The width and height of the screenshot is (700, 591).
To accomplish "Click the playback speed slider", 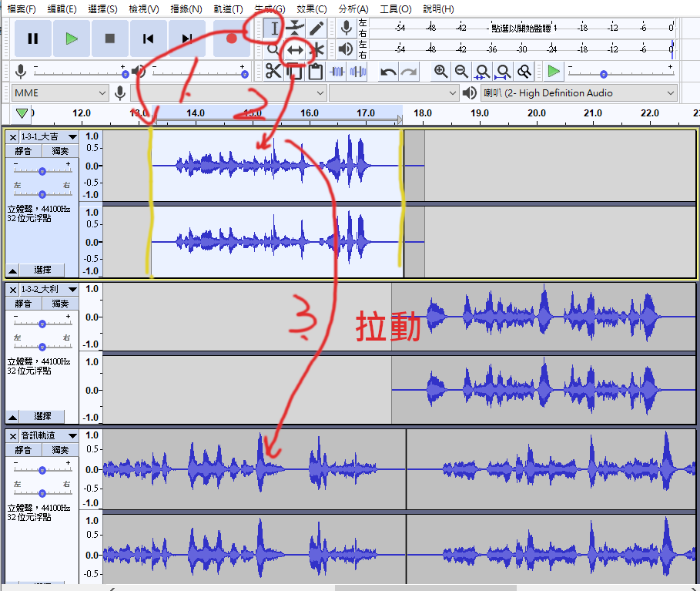I will (x=621, y=74).
